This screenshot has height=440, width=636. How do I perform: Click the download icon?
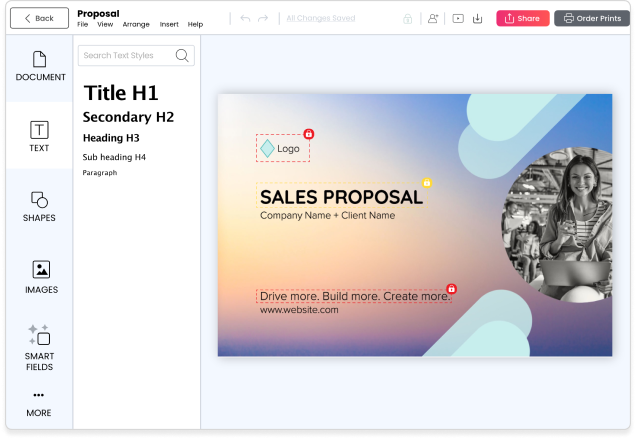[478, 18]
